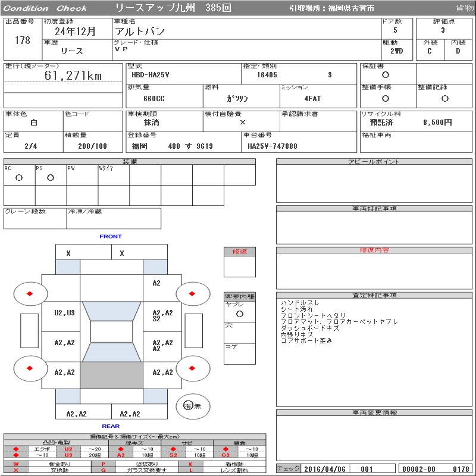Select the red U2 code in the damage legend
The height and width of the screenshot is (476, 476).
[x=68, y=449]
